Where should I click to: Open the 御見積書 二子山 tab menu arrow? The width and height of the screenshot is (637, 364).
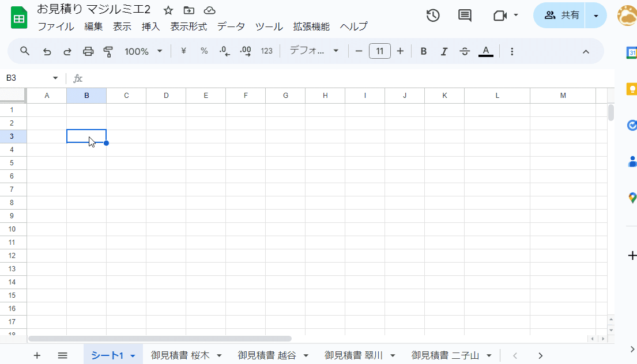point(489,355)
